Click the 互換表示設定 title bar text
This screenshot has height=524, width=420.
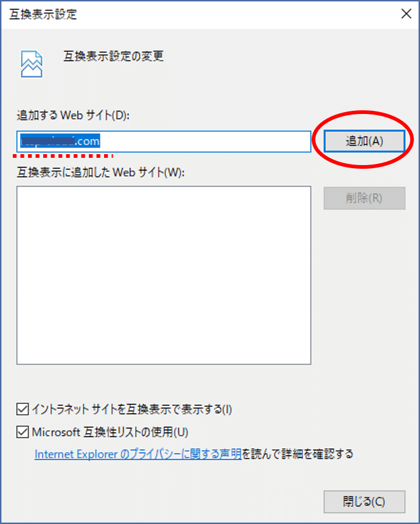(43, 15)
